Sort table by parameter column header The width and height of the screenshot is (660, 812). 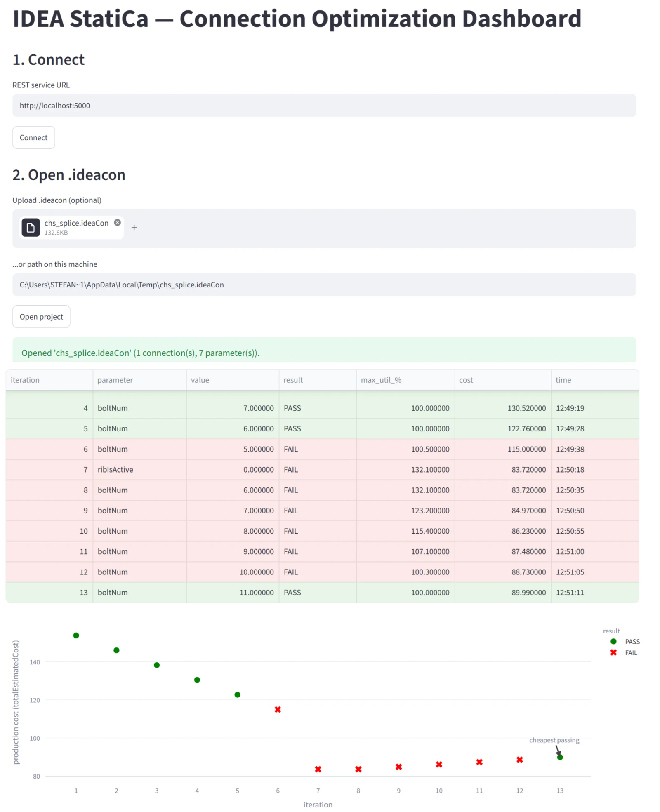click(140, 380)
